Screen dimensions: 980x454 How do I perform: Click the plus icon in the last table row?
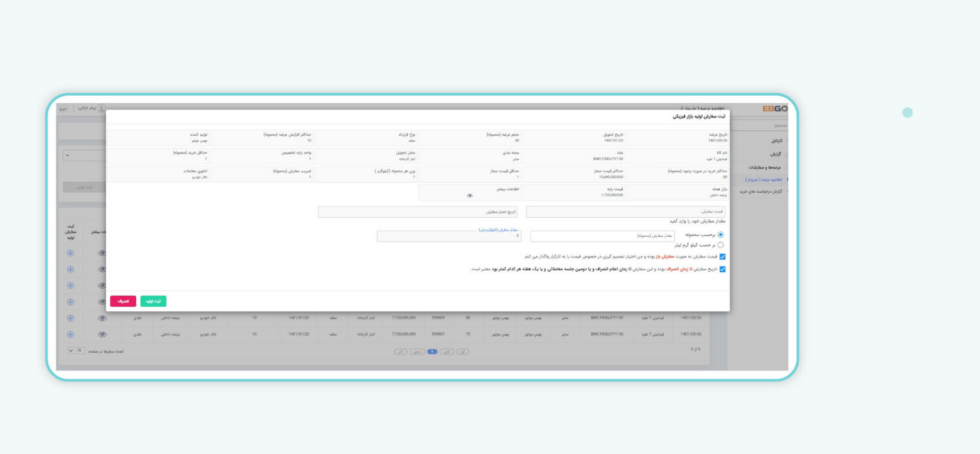pyautogui.click(x=70, y=334)
